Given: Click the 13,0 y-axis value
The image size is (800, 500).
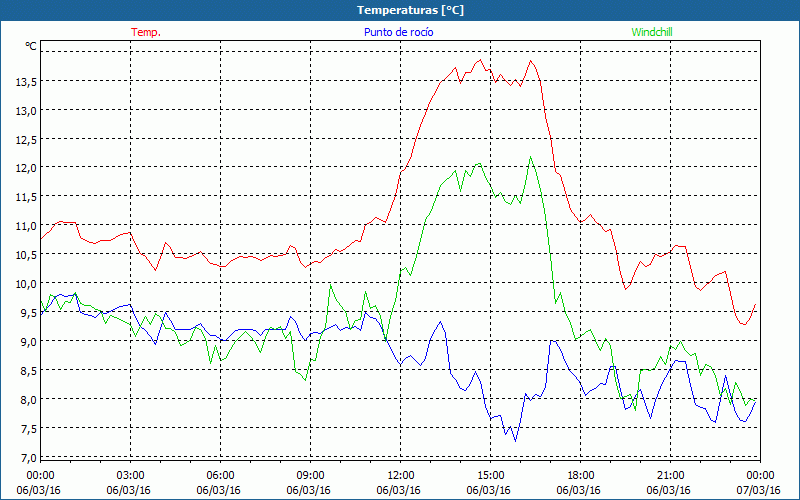Looking at the screenshot, I should (26, 111).
